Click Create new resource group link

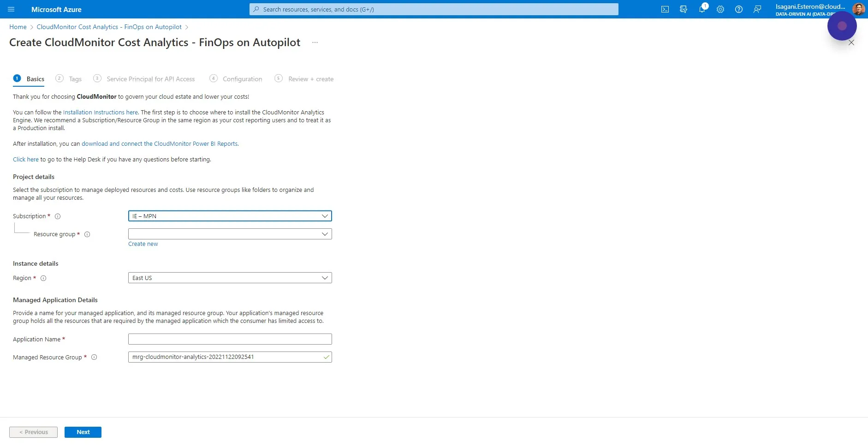pyautogui.click(x=143, y=244)
